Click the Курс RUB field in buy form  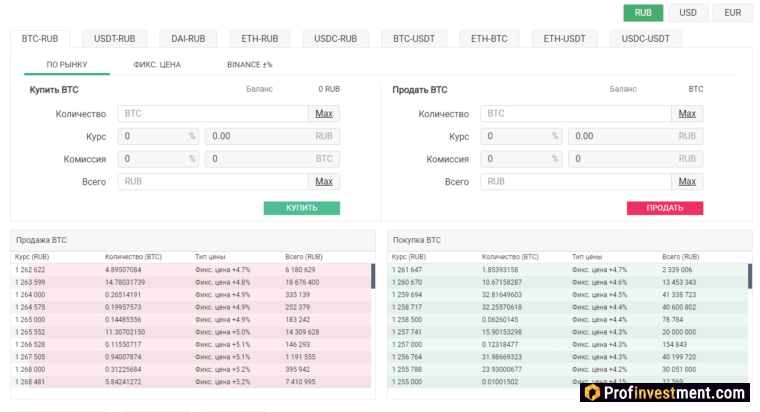(x=272, y=136)
